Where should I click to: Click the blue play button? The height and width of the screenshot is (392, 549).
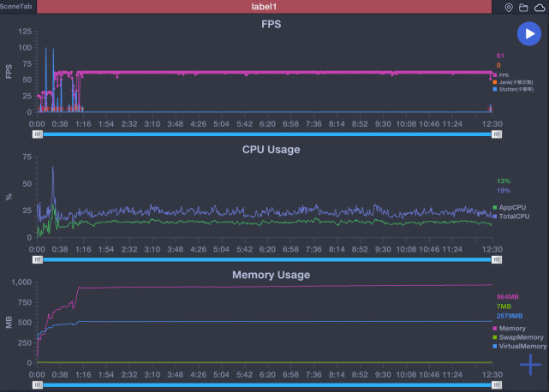point(529,33)
